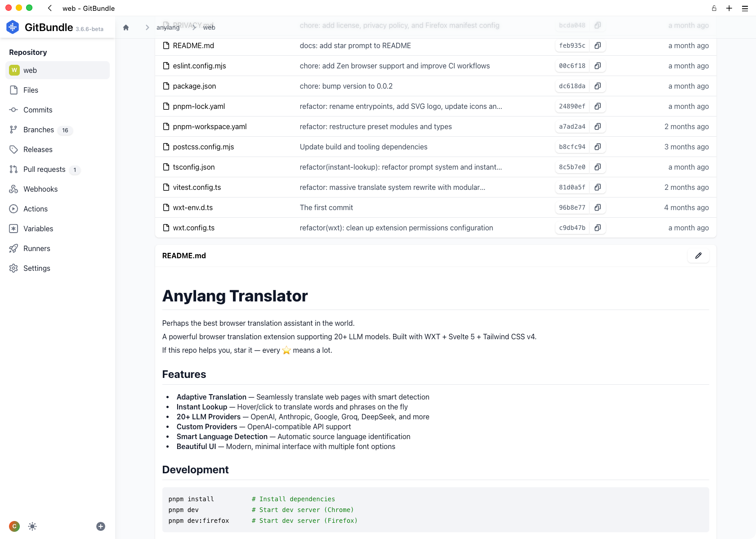Open the hamburger menu in title bar
Image resolution: width=756 pixels, height=539 pixels.
pos(745,8)
